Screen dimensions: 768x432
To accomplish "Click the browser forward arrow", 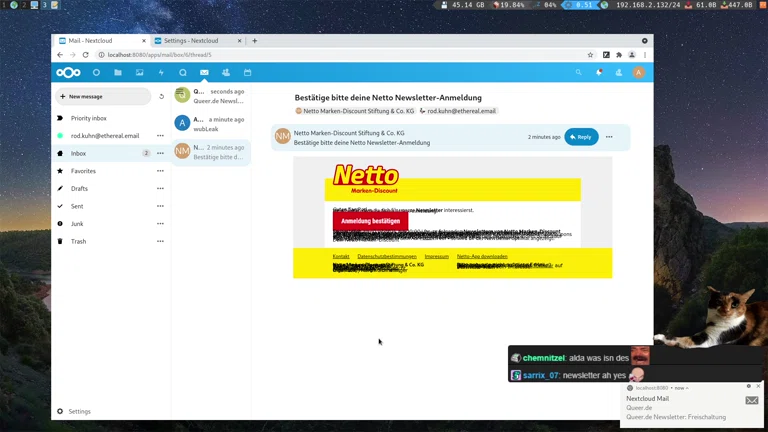I will point(72,55).
